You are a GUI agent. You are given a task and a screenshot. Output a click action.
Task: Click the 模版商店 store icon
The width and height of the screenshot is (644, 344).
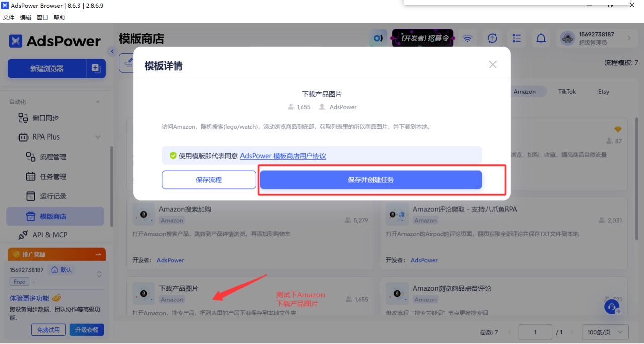pos(31,216)
